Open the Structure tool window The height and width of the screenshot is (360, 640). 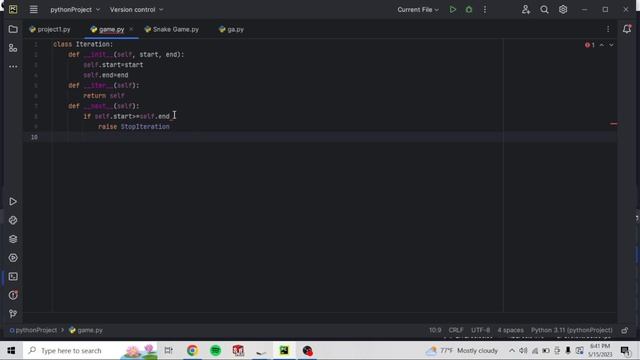coord(13,48)
